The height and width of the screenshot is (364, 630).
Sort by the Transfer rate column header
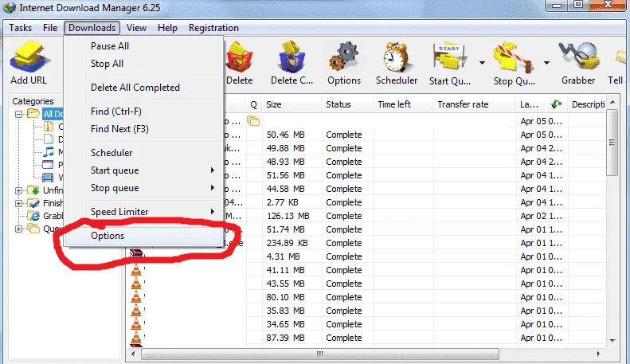coord(474,104)
